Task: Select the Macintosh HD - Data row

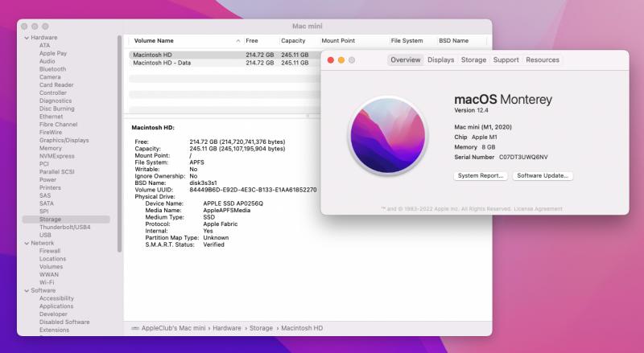Action: click(x=225, y=63)
